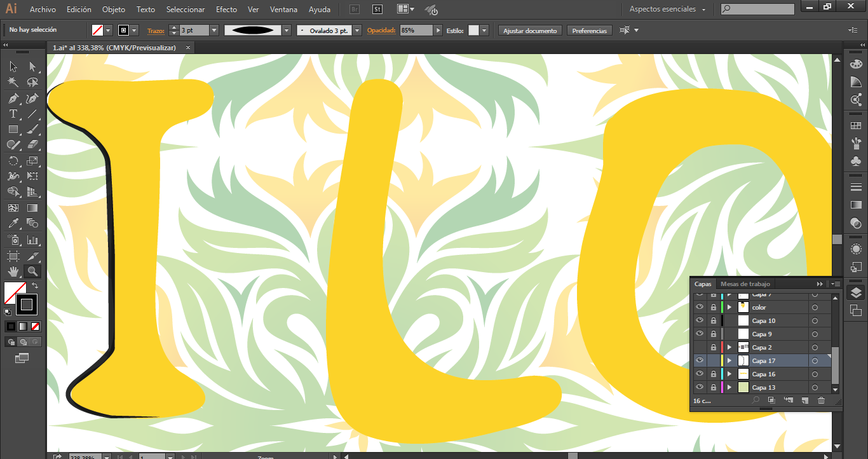The height and width of the screenshot is (459, 868).
Task: Select the Pen tool
Action: coord(13,99)
